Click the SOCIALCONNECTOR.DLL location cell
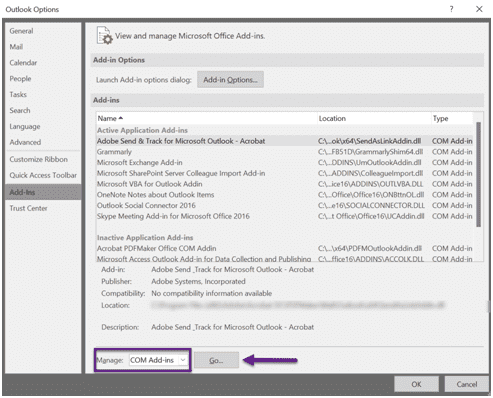493x398 pixels. tap(371, 205)
